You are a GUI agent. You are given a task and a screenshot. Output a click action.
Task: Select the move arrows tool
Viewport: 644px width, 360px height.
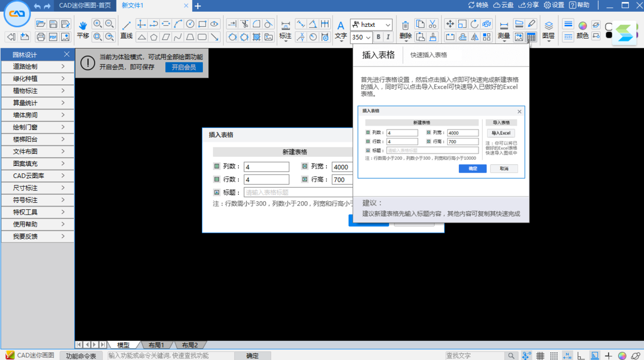[450, 24]
